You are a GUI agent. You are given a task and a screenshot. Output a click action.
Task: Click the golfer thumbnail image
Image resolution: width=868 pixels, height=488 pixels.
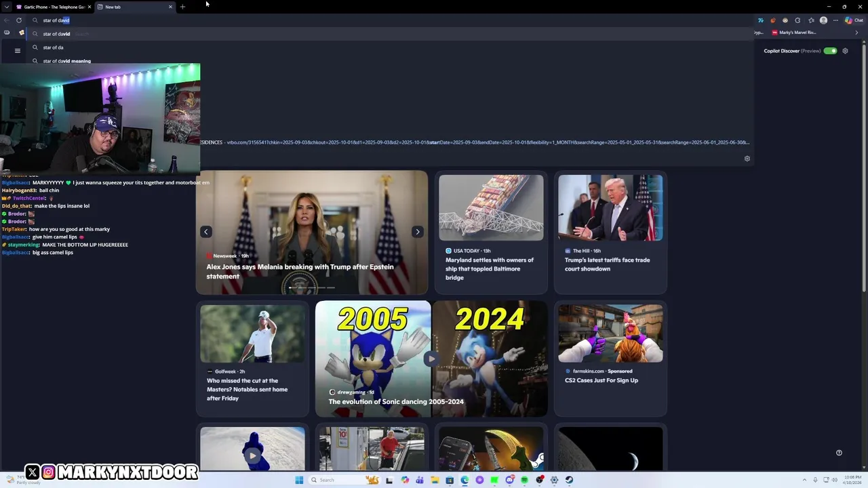click(252, 333)
